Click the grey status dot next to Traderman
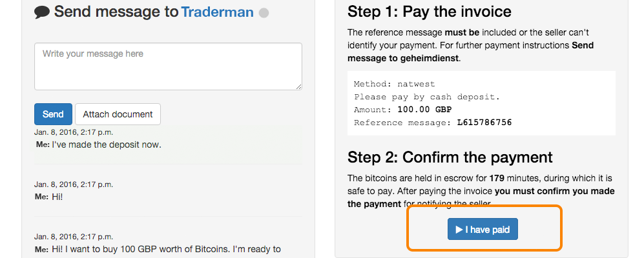This screenshot has width=644, height=258. (264, 13)
